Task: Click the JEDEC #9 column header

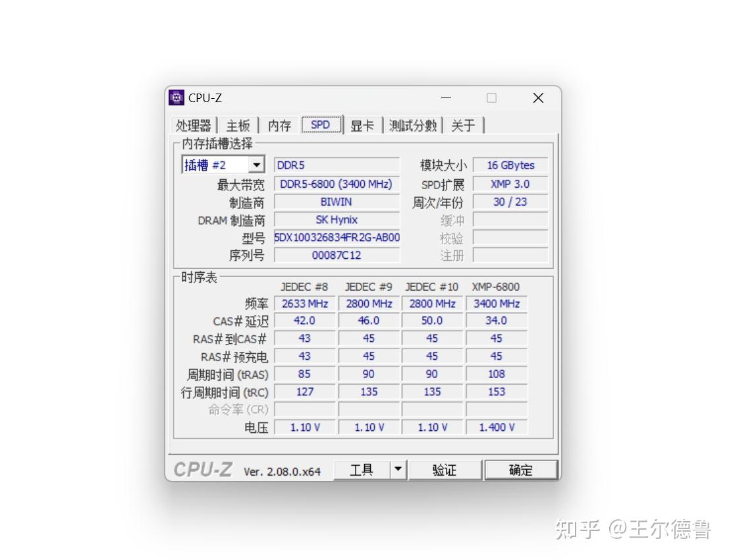Action: [368, 287]
